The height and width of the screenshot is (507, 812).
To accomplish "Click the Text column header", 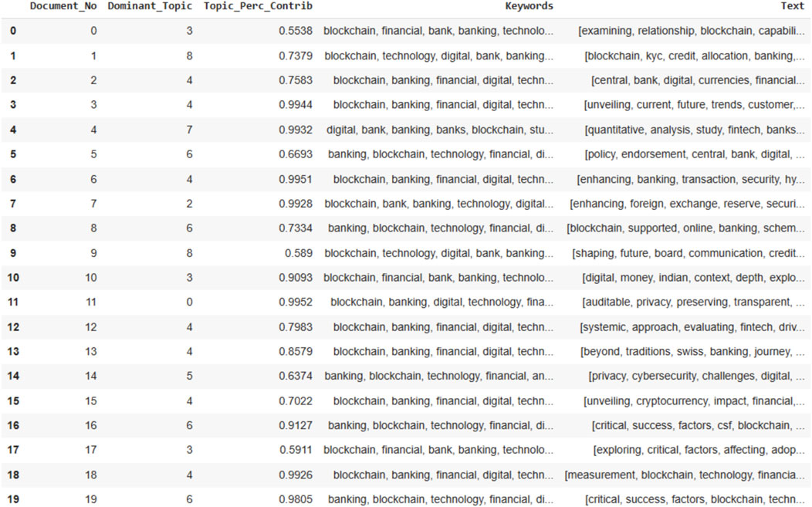I will (792, 6).
